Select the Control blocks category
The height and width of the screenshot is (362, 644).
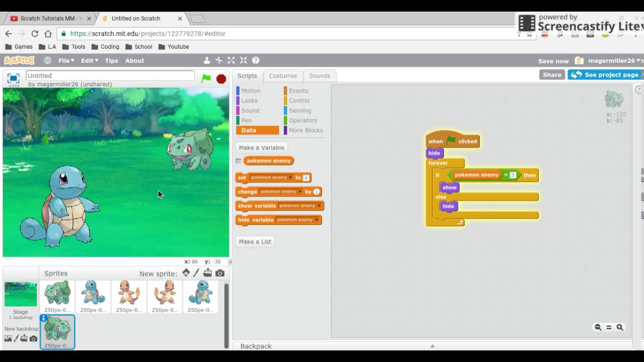[x=299, y=101]
